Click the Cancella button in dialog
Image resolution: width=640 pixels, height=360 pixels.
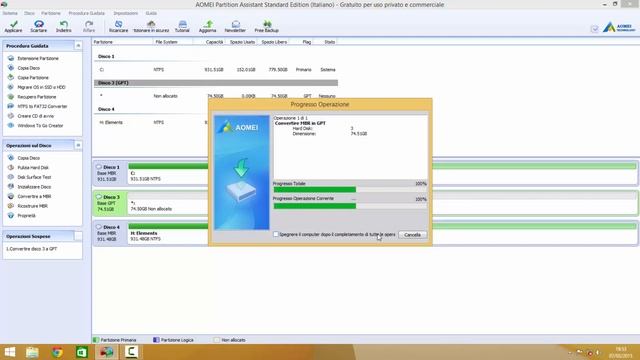[412, 235]
